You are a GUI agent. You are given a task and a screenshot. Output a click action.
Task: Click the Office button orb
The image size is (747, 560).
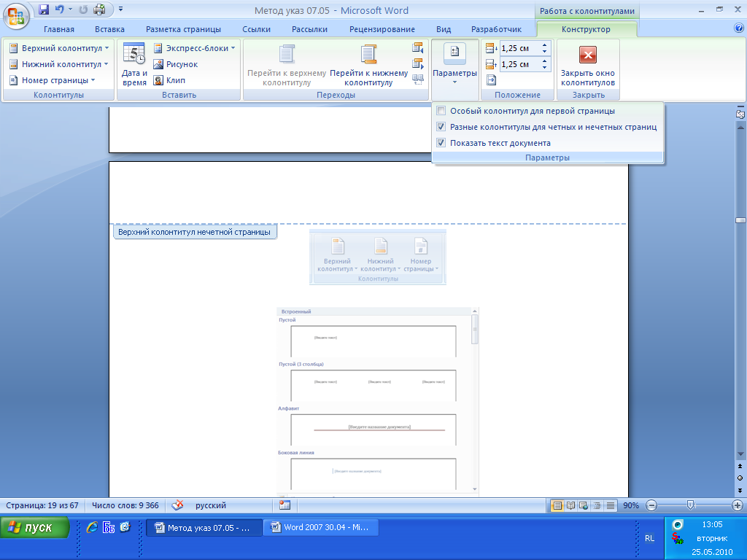pos(16,16)
